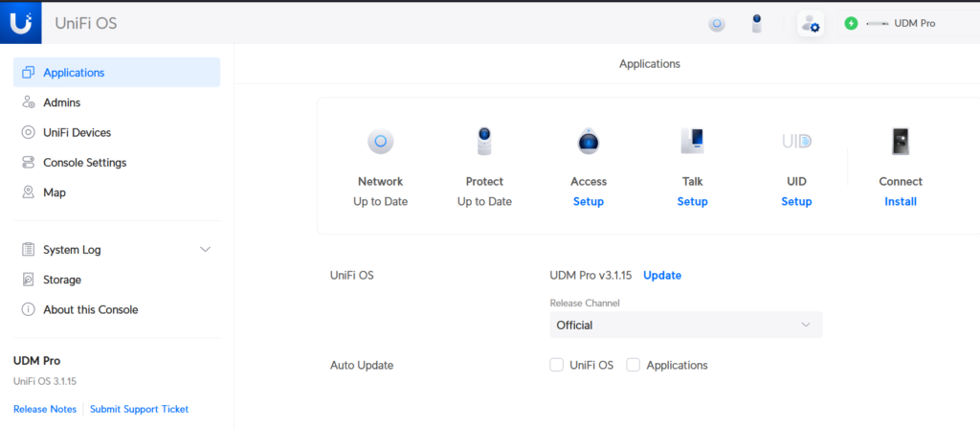Click the Map pin sidebar icon
Viewport: 980px width, 428px height.
(x=28, y=192)
